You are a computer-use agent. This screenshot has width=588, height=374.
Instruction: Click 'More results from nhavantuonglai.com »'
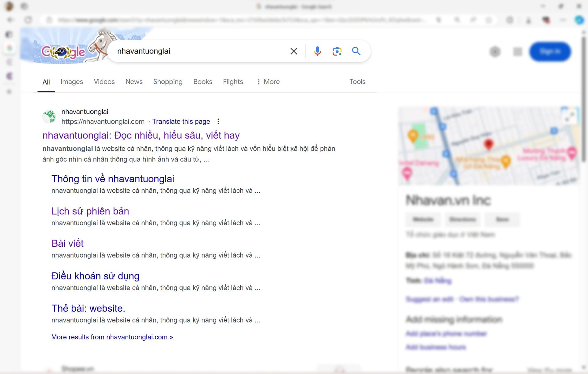click(112, 337)
